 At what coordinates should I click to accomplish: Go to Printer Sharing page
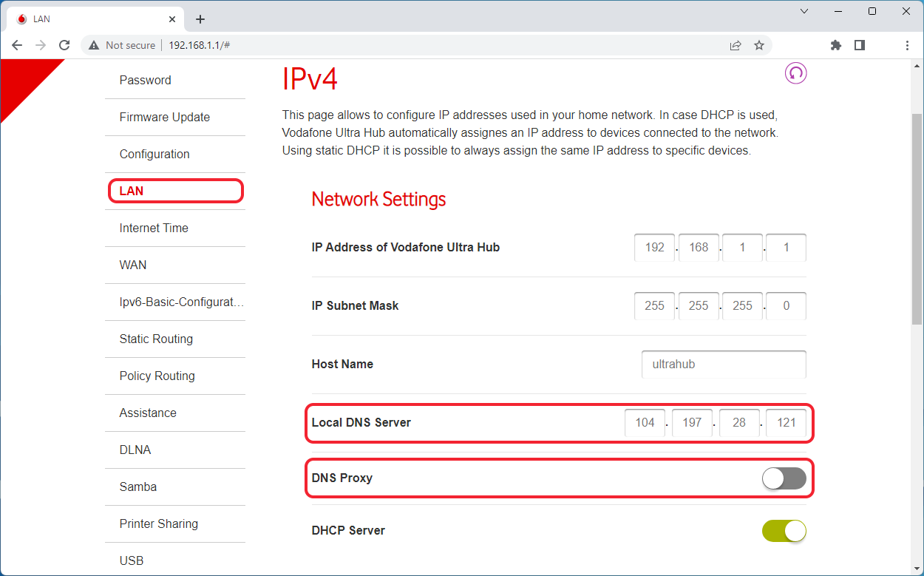159,524
